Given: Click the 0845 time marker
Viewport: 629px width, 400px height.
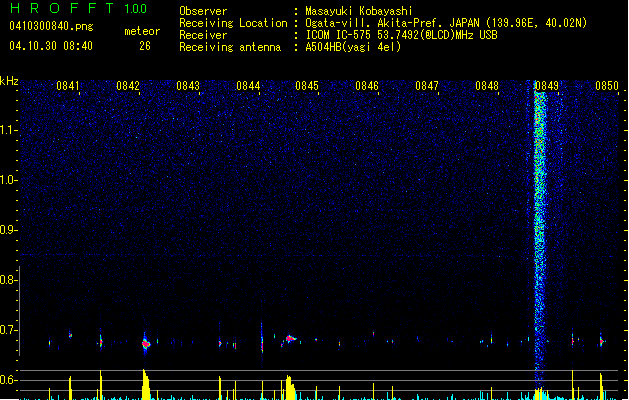Looking at the screenshot, I should 307,86.
